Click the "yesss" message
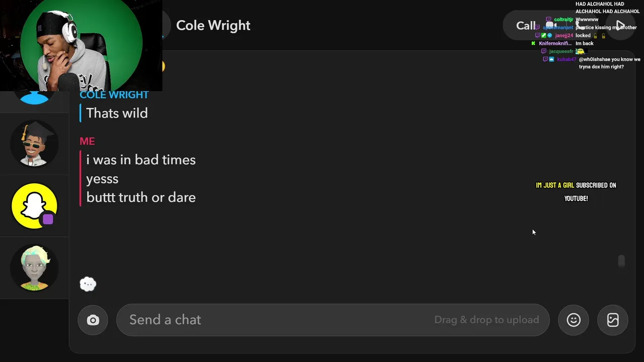This screenshot has height=362, width=644. 102,178
